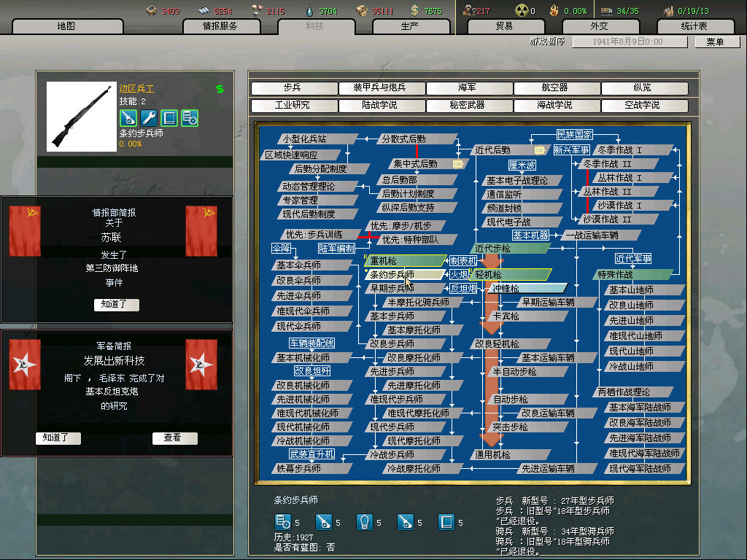747x560 pixels.
Task: Click the management skill icon of 边区兵工
Action: pyautogui.click(x=190, y=117)
